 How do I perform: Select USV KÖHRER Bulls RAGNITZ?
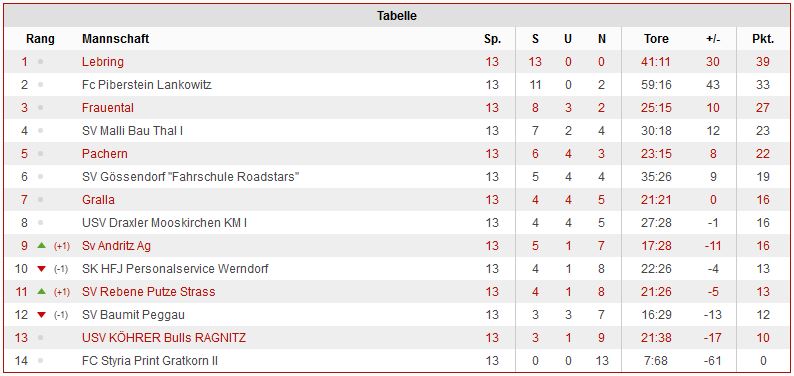tap(164, 338)
